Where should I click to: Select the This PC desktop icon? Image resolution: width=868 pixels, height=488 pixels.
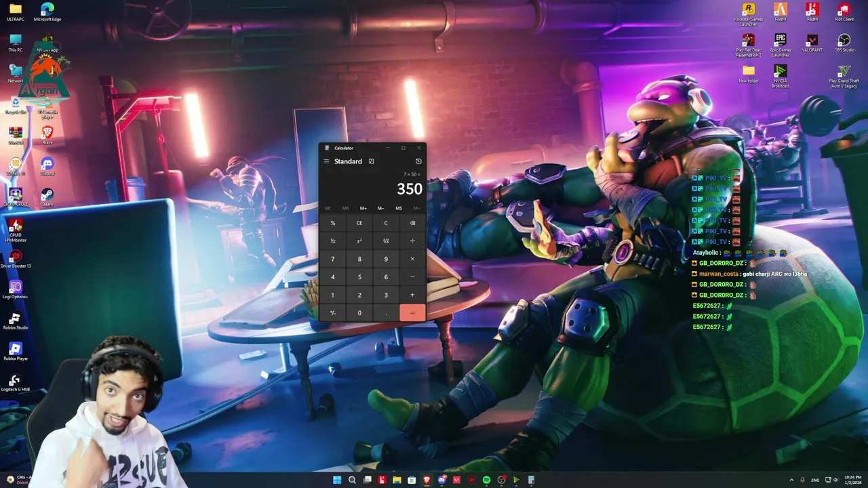(x=15, y=43)
